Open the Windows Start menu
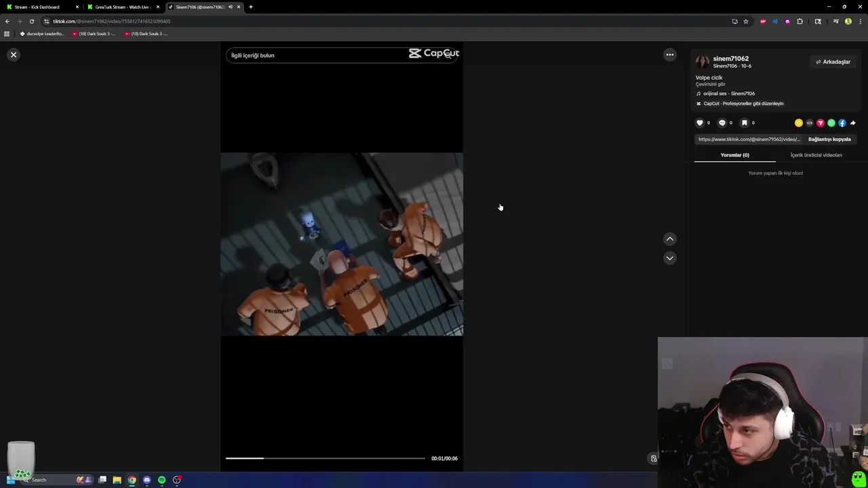 10,480
